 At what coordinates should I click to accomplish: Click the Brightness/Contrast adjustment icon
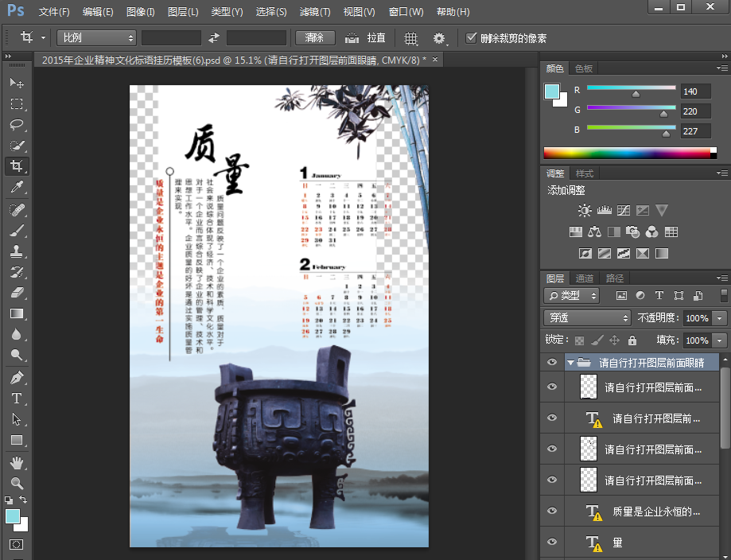coord(585,211)
